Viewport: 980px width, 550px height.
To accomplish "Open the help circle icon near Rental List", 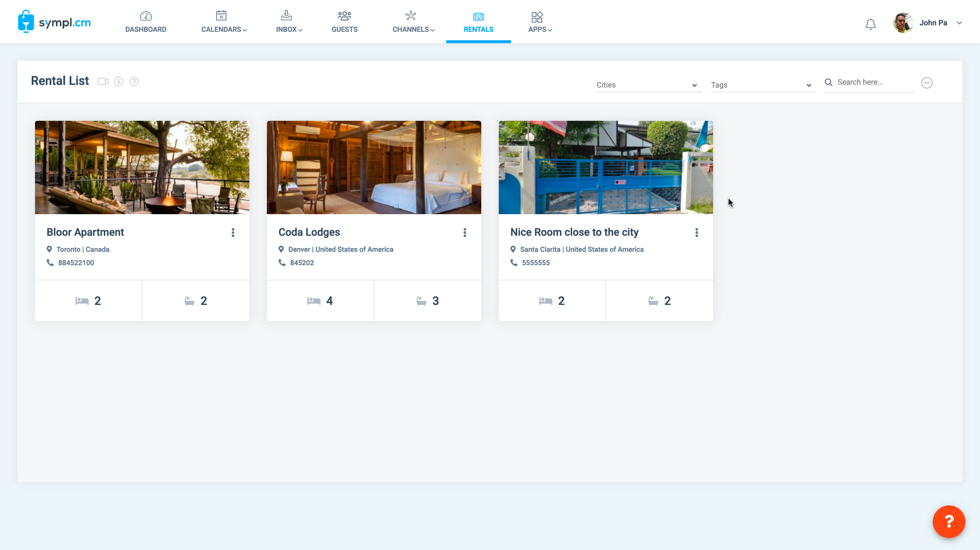I will tap(134, 81).
